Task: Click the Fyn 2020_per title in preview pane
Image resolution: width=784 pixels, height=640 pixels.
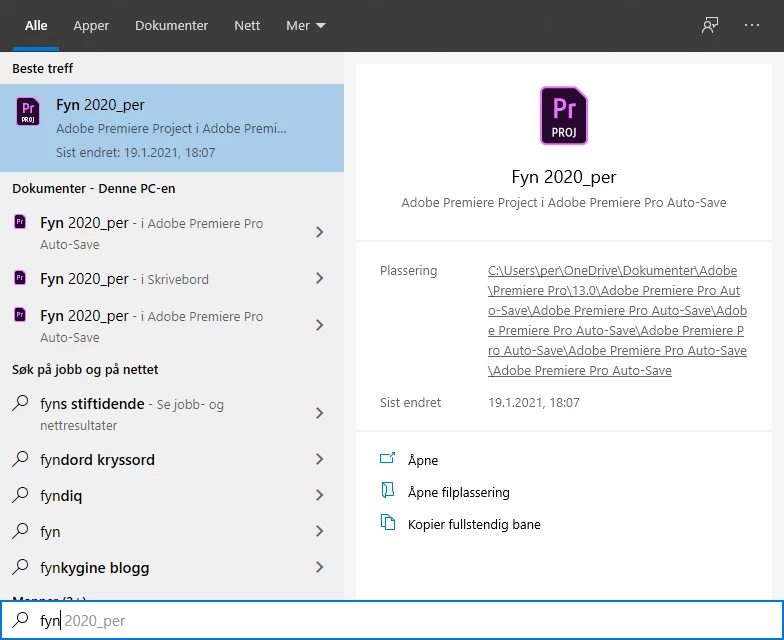Action: click(564, 177)
